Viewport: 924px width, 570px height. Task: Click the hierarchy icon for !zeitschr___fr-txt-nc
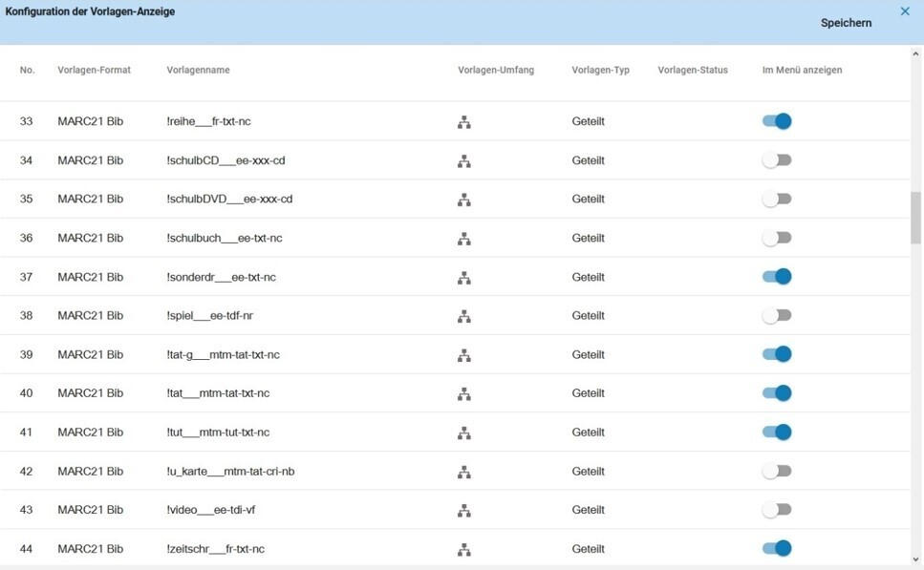464,549
